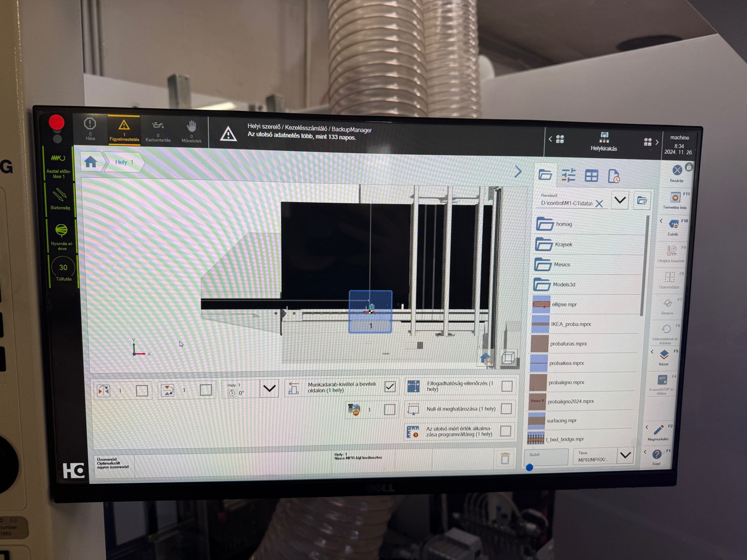Image resolution: width=747 pixels, height=560 pixels.
Task: Open the Extrák F10 button
Action: pyautogui.click(x=673, y=227)
